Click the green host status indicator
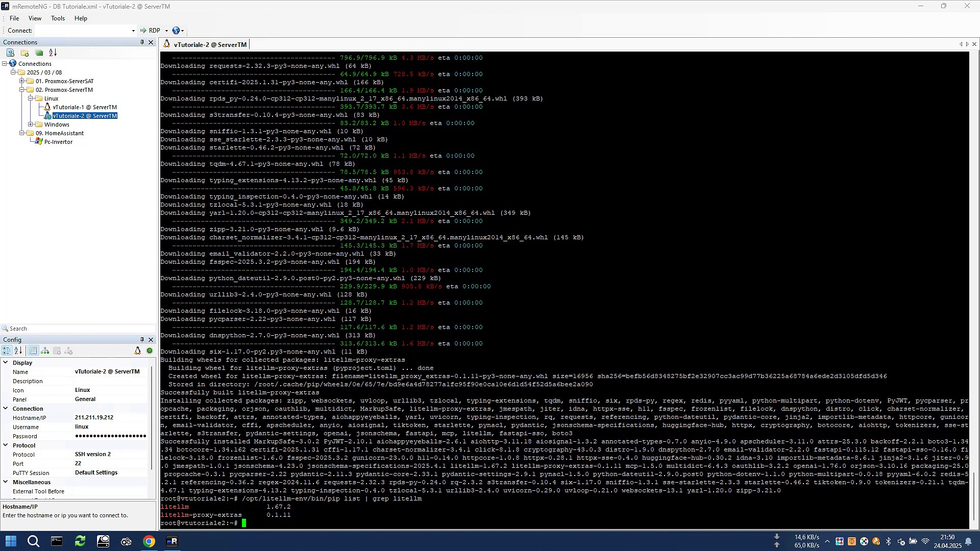 tap(150, 351)
